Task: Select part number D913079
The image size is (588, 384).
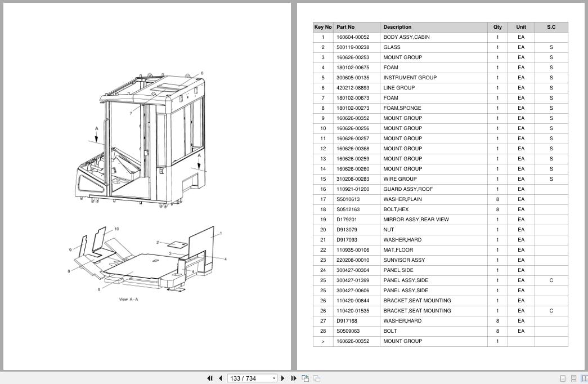Action: point(347,230)
